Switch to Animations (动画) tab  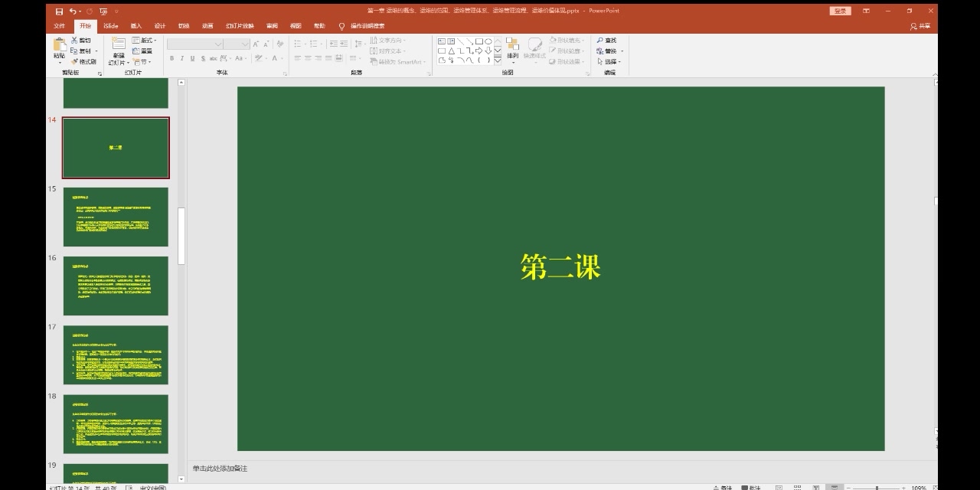(x=207, y=26)
